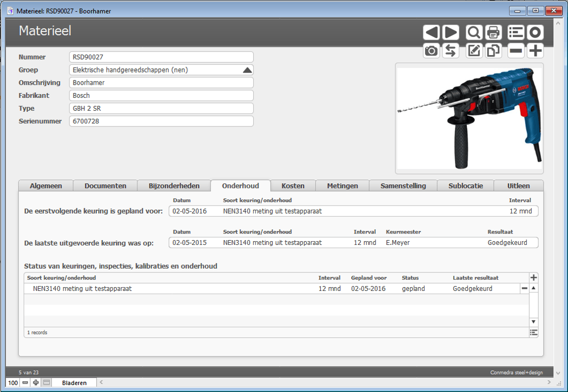Click the magnifying glass search icon
Screen dimensions: 568x392
(x=474, y=32)
